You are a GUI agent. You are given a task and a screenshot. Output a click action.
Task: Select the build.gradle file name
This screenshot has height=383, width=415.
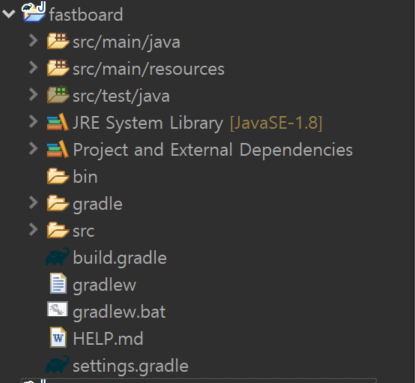(120, 258)
